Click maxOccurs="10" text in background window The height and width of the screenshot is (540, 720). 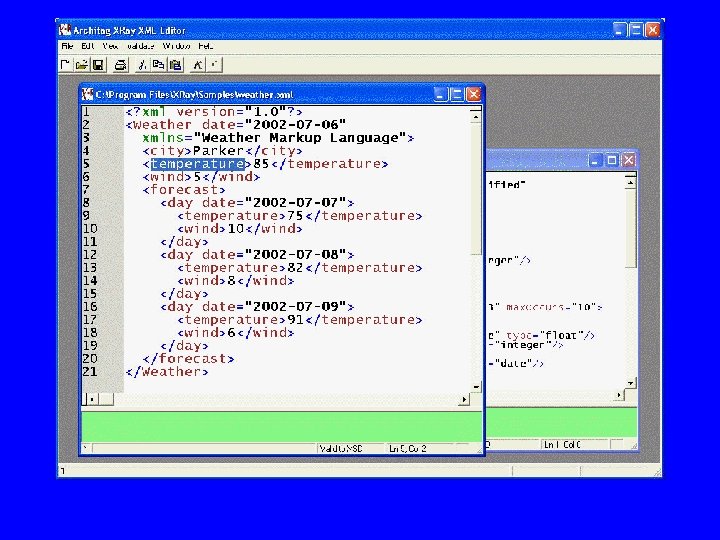coord(551,307)
